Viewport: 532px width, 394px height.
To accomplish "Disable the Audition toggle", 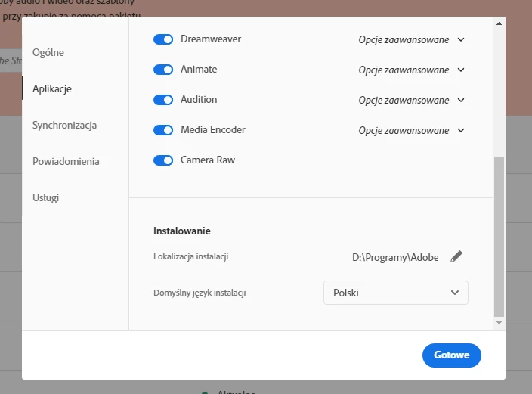I will (163, 100).
